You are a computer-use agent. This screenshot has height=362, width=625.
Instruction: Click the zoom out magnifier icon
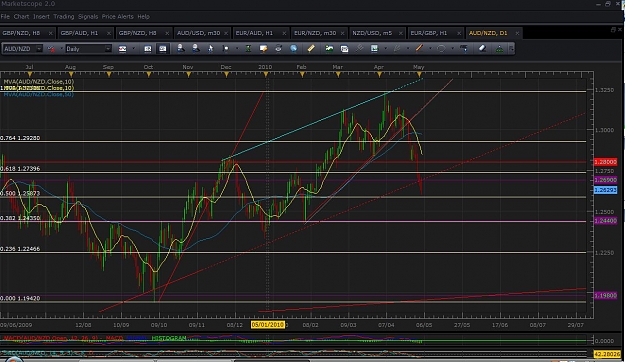[196, 49]
